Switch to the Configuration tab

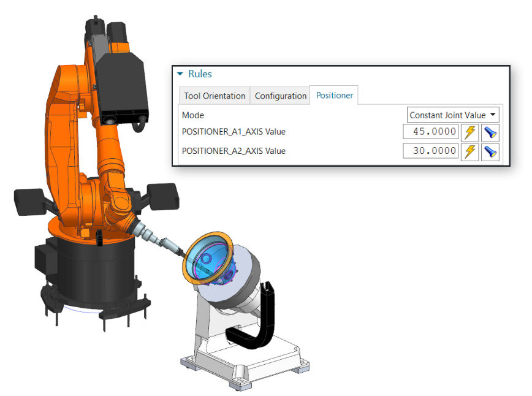pyautogui.click(x=280, y=96)
